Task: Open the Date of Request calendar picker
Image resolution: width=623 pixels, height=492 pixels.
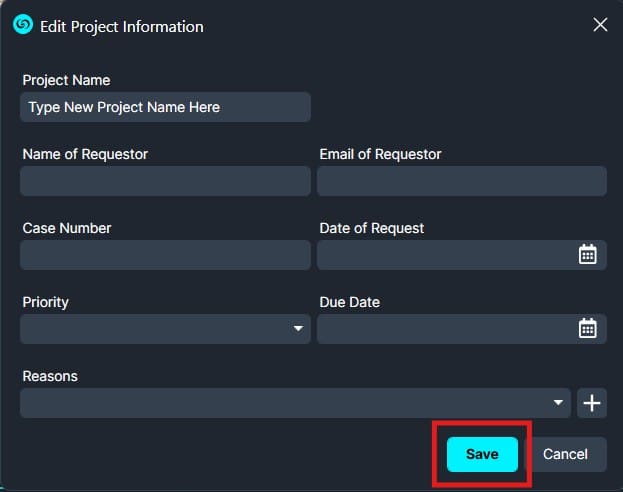Action: pos(587,254)
